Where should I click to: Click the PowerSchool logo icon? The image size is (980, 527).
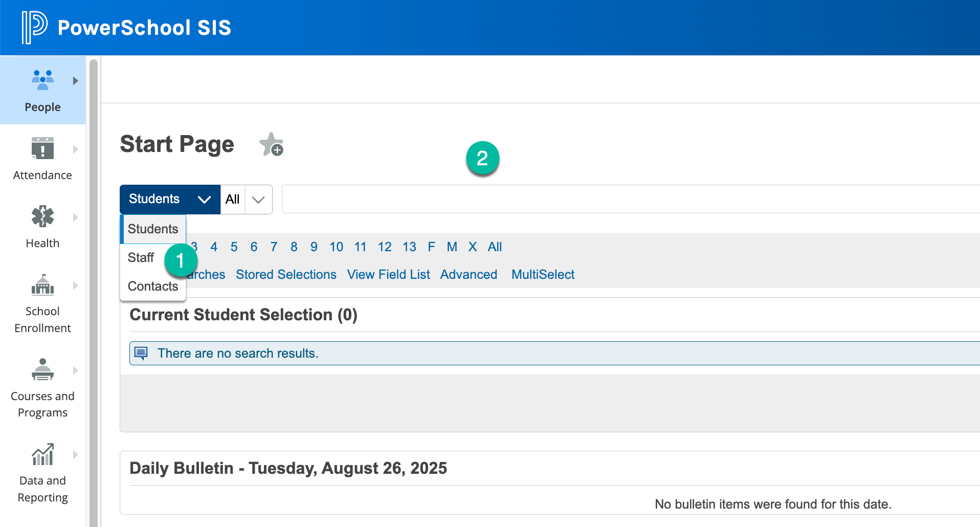(x=34, y=28)
